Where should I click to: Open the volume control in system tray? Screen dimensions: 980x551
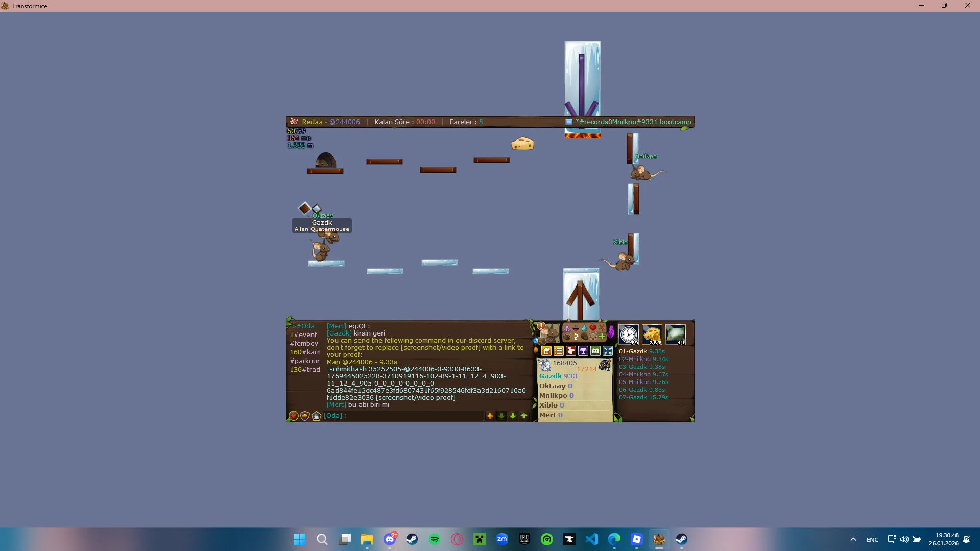[904, 539]
